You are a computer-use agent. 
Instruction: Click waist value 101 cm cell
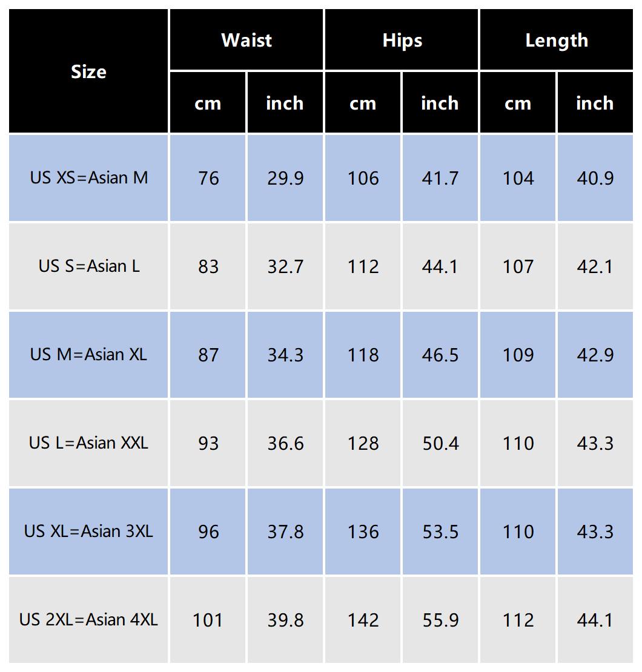coord(208,620)
